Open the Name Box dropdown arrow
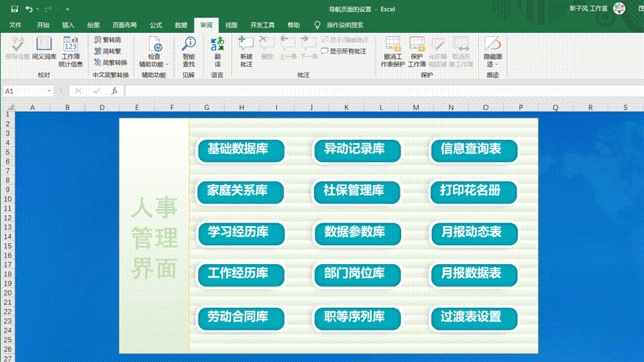The height and width of the screenshot is (362, 644). (49, 91)
